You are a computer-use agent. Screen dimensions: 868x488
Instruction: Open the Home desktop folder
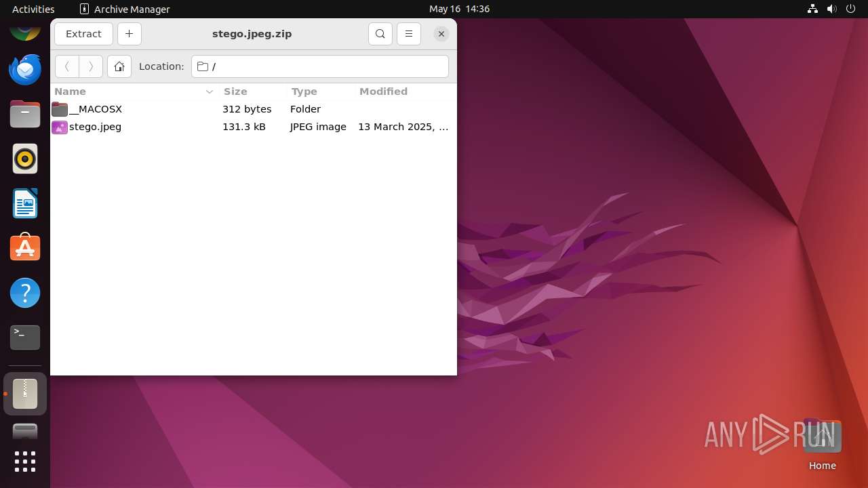tap(822, 445)
